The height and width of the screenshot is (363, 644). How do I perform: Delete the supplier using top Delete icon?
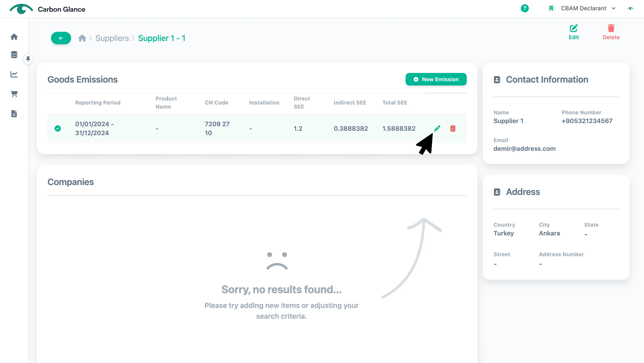coord(611,32)
